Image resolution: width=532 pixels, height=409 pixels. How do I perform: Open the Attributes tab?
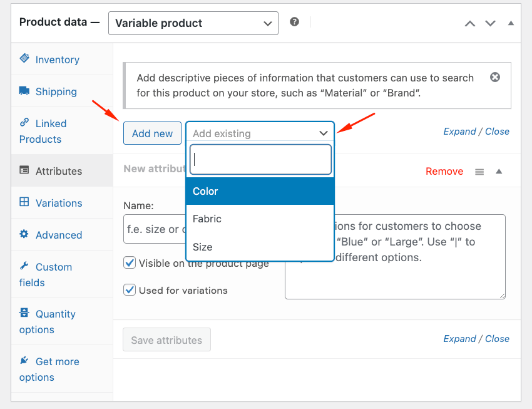(62, 170)
